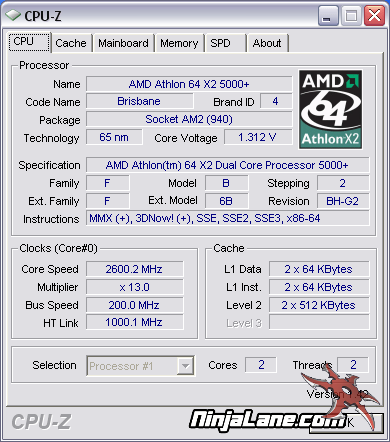Close the CPU-Z window

click(x=374, y=16)
